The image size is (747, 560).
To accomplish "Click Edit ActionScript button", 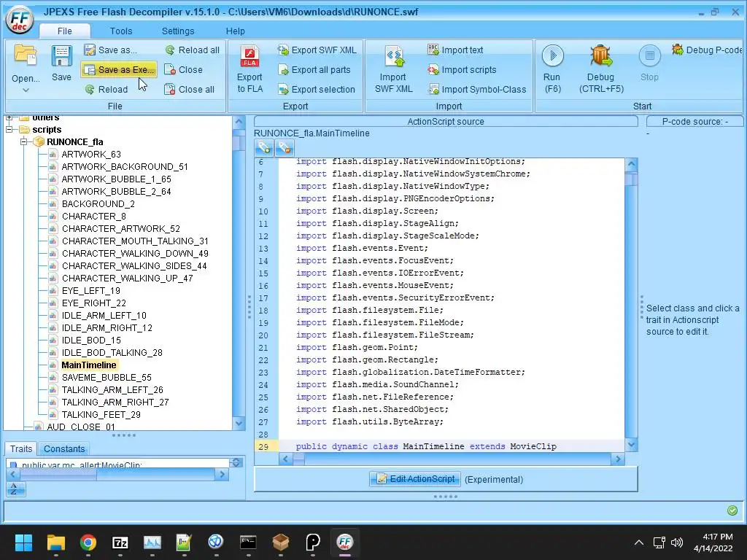I will (415, 478).
